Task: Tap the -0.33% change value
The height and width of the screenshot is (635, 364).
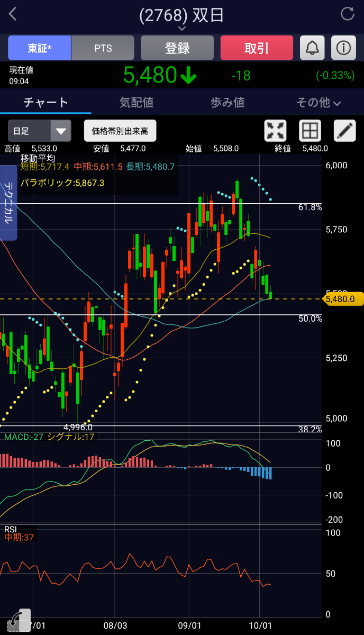Action: coord(335,76)
